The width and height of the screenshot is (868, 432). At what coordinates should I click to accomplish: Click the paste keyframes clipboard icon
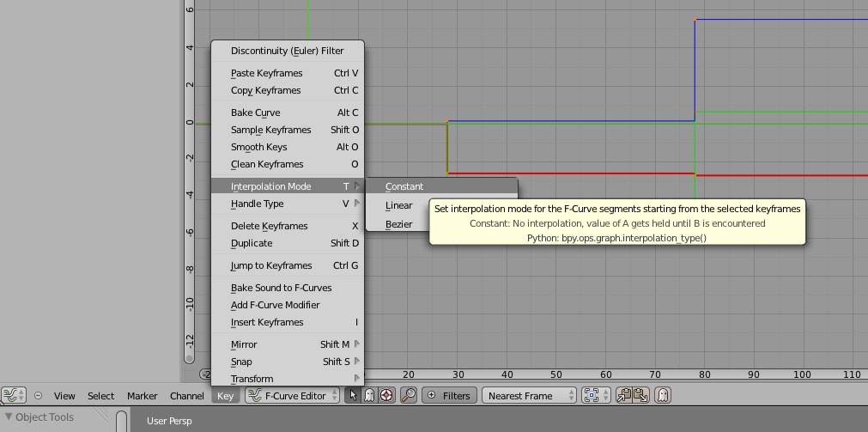[x=640, y=395]
